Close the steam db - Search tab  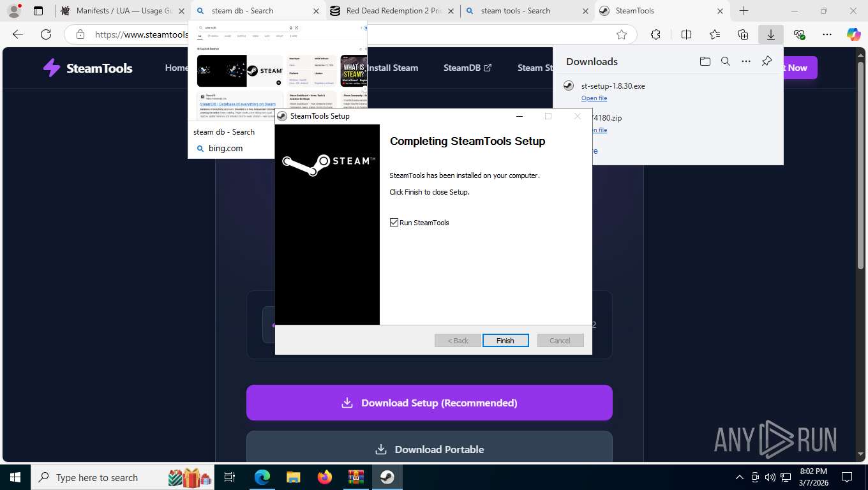click(x=316, y=11)
